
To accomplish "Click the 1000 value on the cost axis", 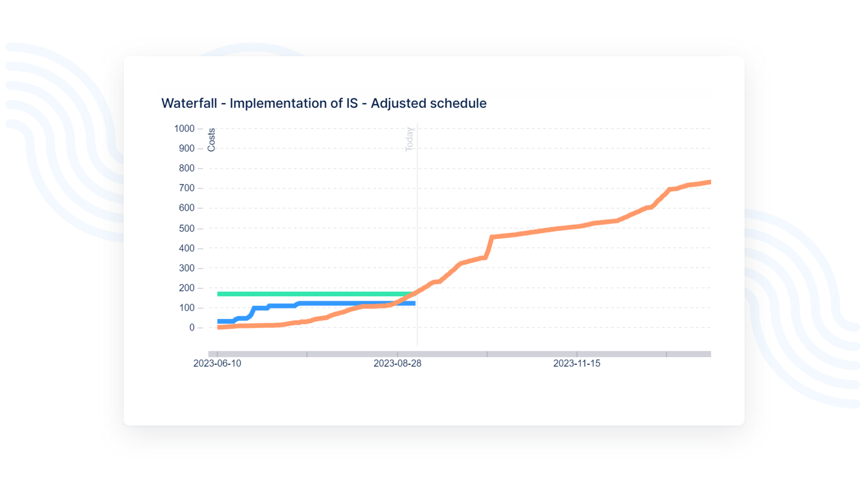I will point(184,129).
